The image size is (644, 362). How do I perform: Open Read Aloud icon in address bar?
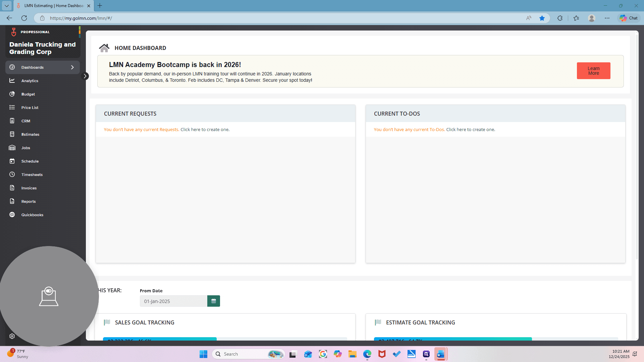pos(529,18)
